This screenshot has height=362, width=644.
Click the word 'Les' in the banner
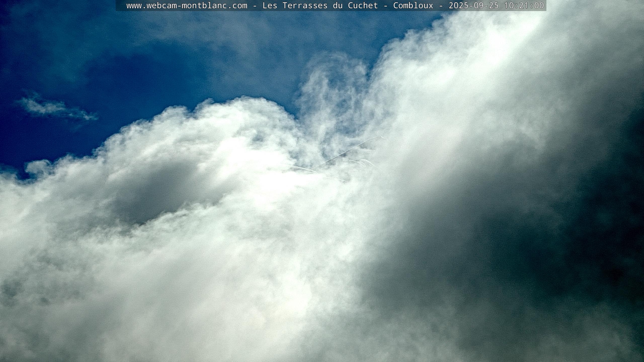pyautogui.click(x=270, y=6)
